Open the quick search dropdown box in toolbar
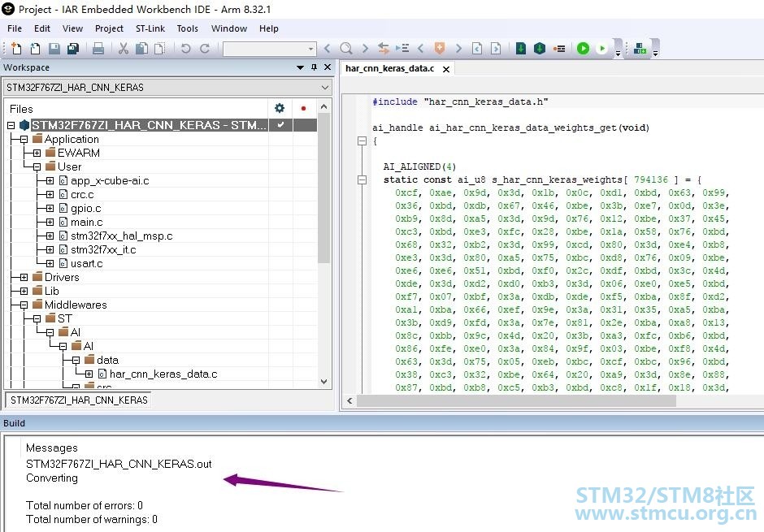The width and height of the screenshot is (764, 532). 270,49
